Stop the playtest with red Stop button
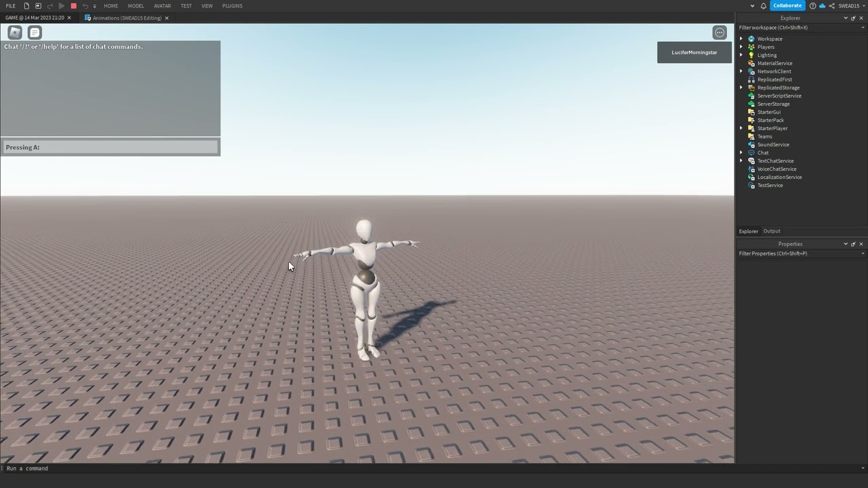 tap(73, 6)
